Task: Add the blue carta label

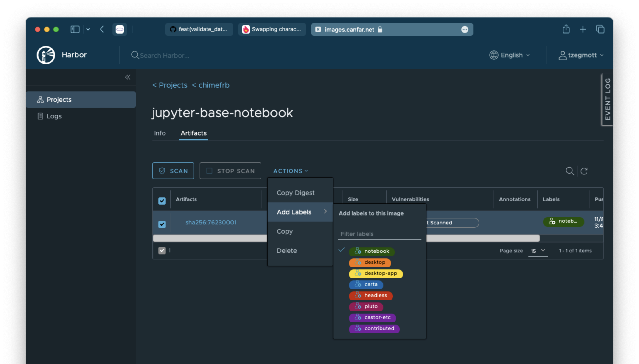Action: [x=366, y=284]
